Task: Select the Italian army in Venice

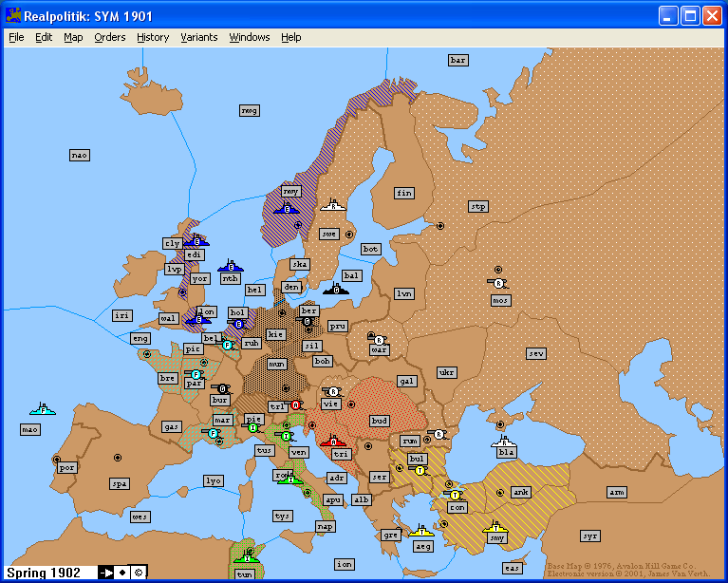Action: click(x=286, y=436)
